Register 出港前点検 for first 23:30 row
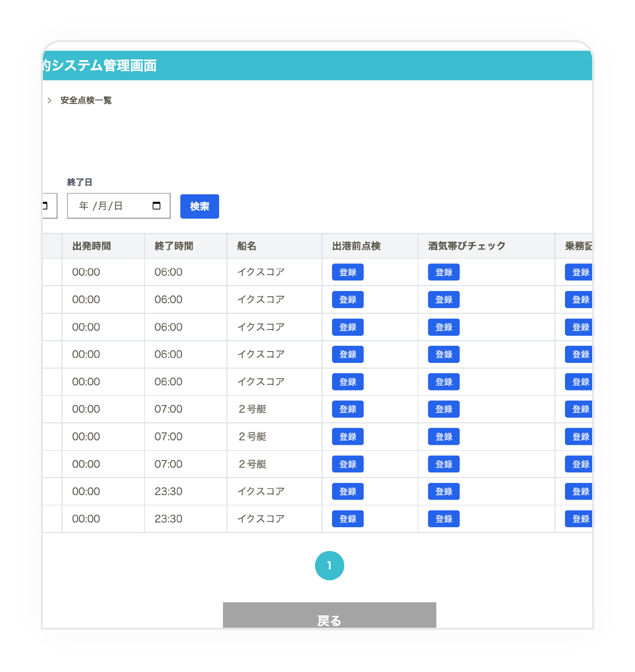635x672 pixels. (x=347, y=491)
